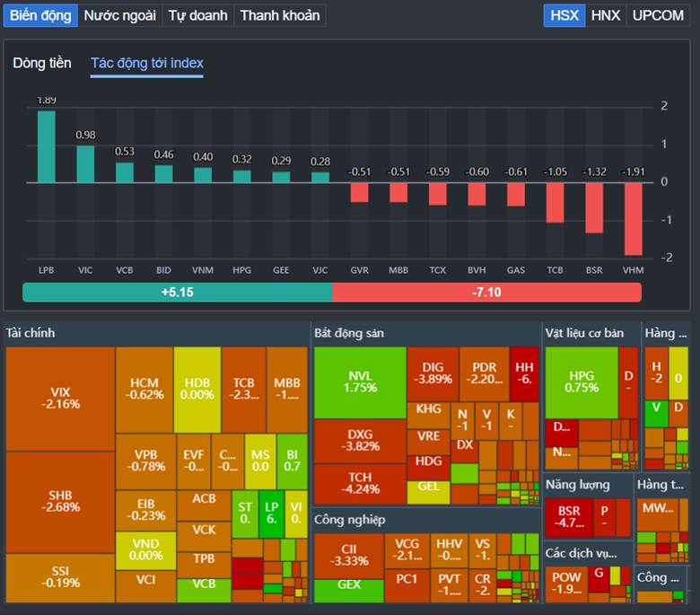Open the PC1 tile
Viewport: 700px width, 615px height.
[x=407, y=585]
